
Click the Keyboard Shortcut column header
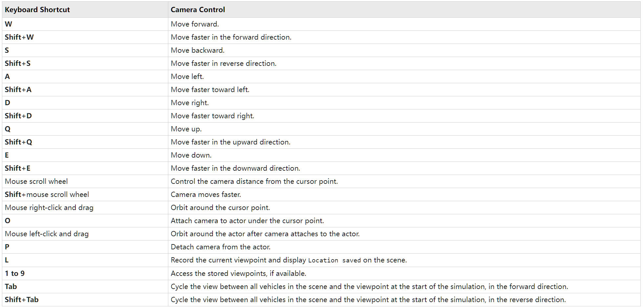[x=37, y=10]
